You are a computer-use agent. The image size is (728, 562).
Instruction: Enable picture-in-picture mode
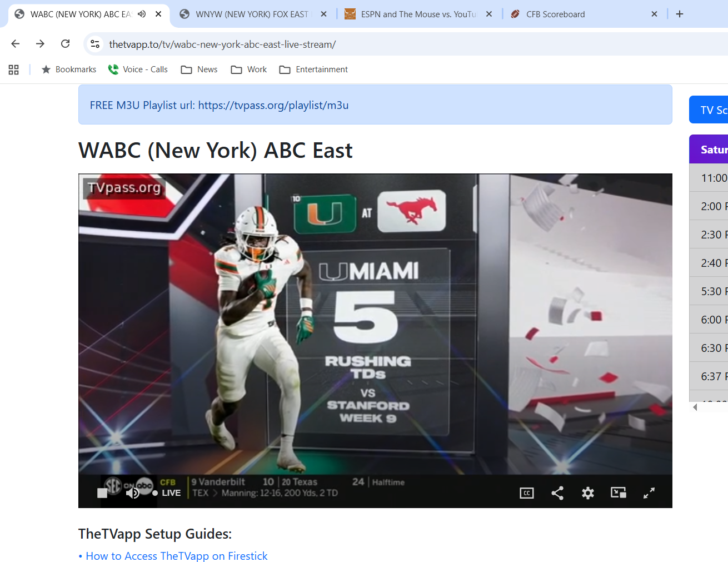(x=618, y=493)
